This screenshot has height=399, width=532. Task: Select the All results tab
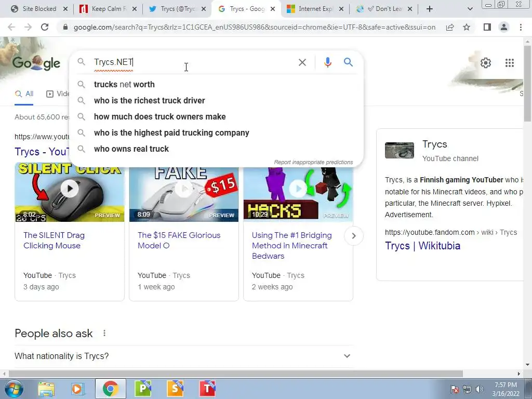click(24, 94)
